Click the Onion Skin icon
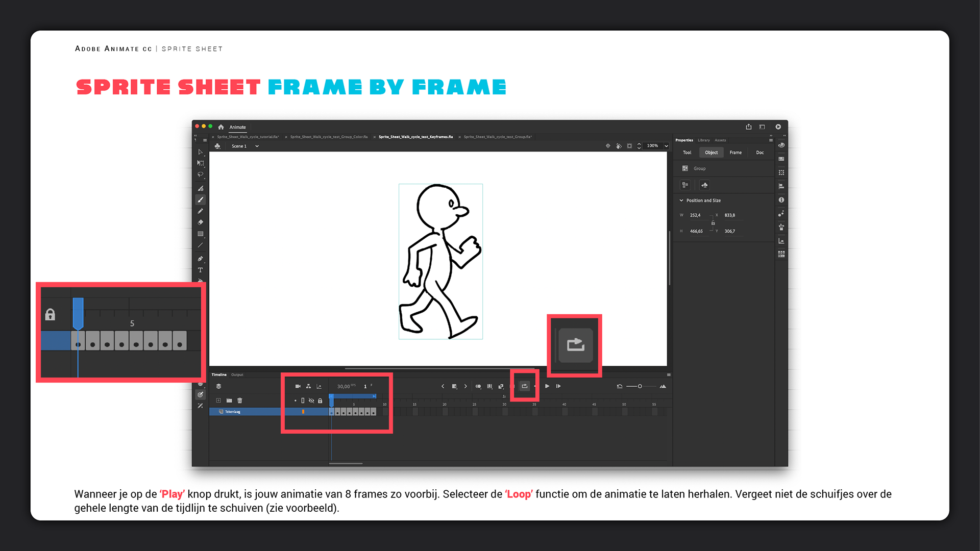 (478, 386)
